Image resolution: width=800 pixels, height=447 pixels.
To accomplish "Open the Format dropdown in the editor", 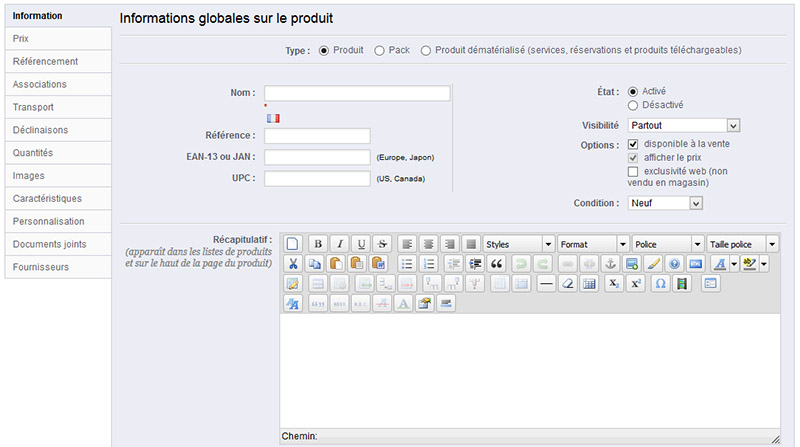I will 593,244.
